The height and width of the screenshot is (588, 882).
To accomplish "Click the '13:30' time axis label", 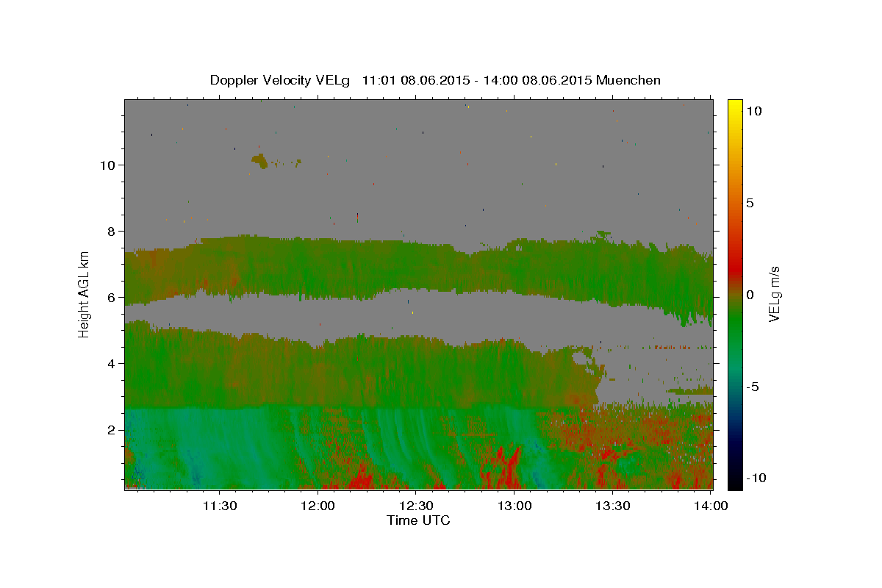I will click(x=613, y=506).
